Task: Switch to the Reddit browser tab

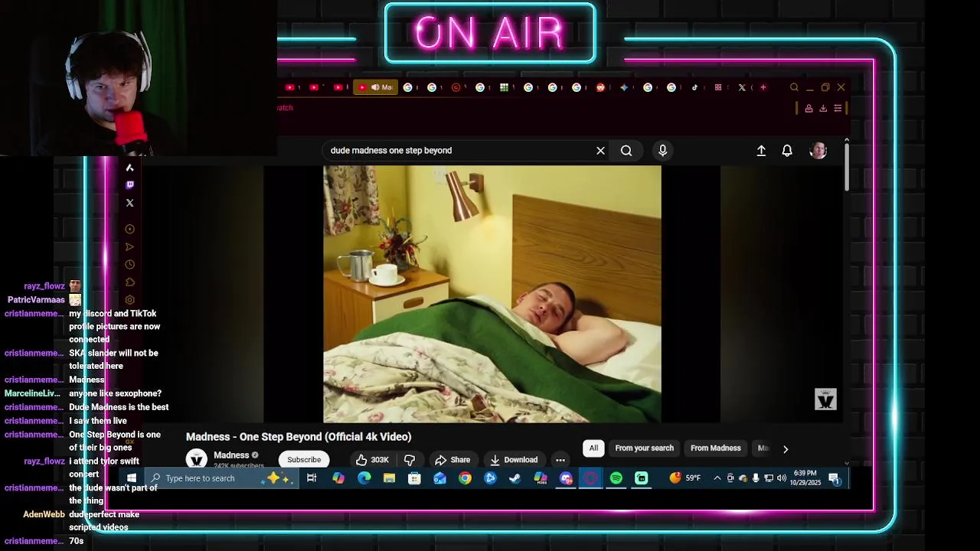Action: tap(600, 87)
